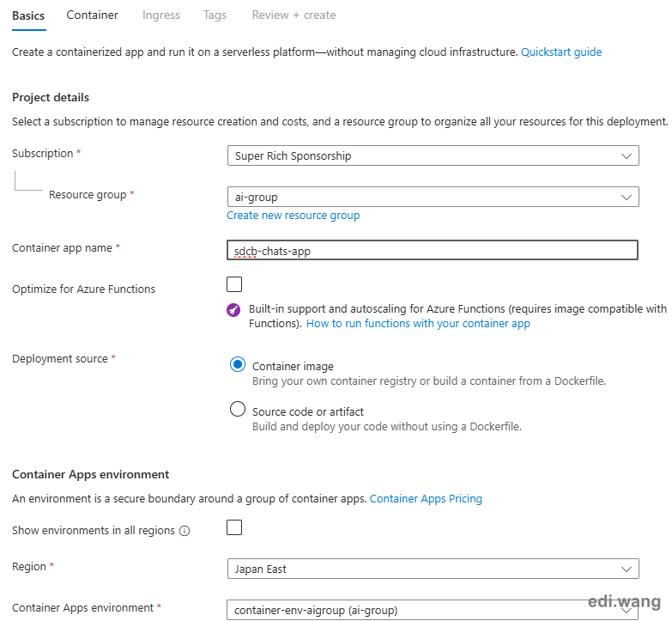
Task: Open How to run functions link
Action: [x=418, y=323]
